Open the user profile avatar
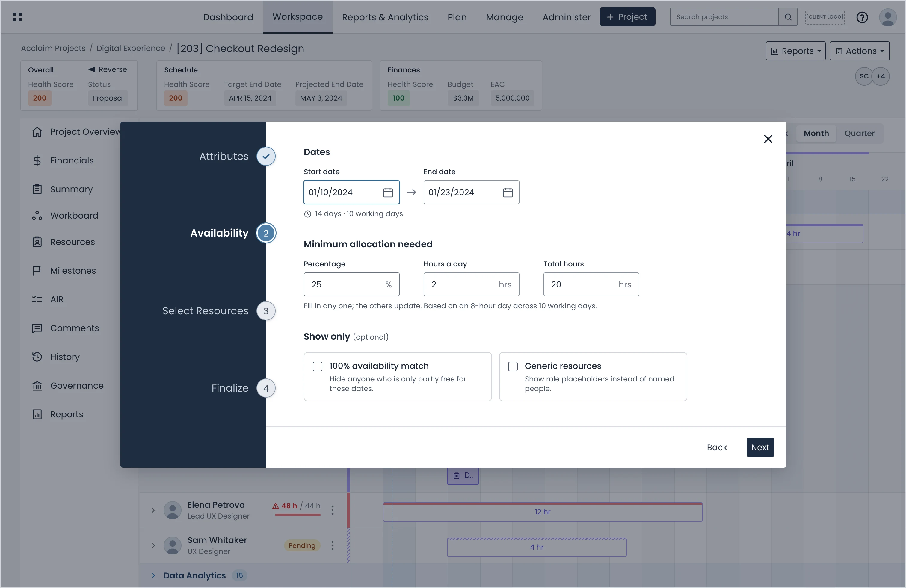906x588 pixels. (x=888, y=17)
